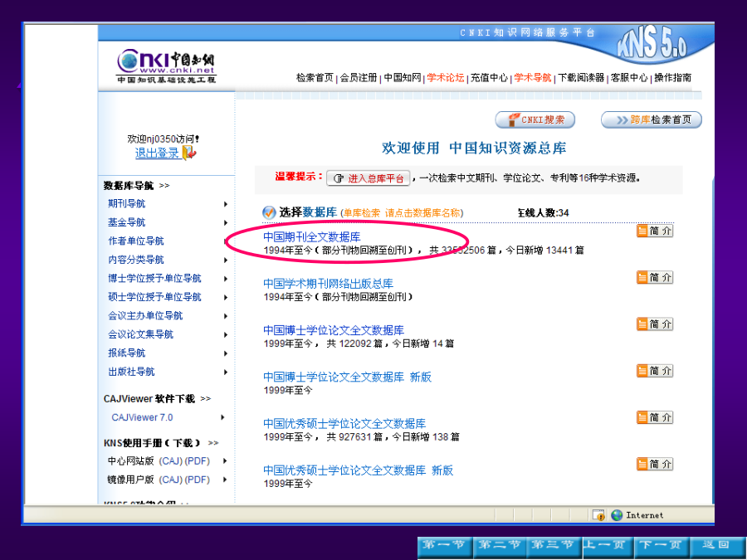Viewport: 747px width, 560px height.
Task: Open 下载阅读器 in top menu
Action: tap(581, 78)
